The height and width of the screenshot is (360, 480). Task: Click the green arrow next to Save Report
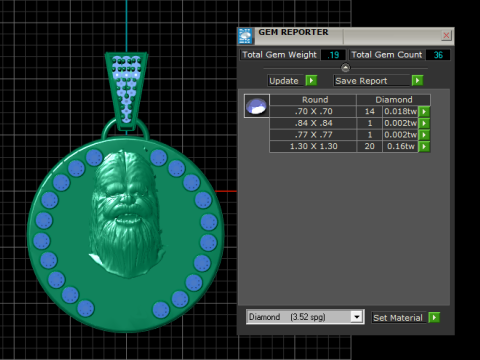[417, 81]
